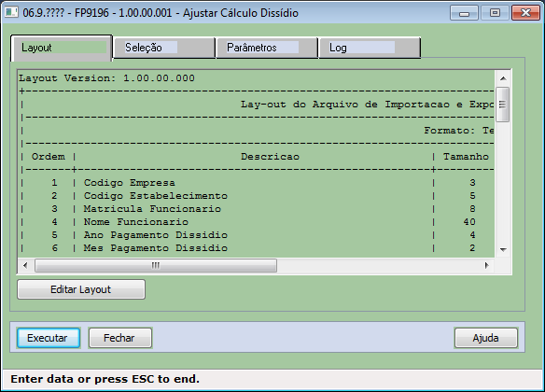Maximize the Ajustar Cálculo Dissídio window
Screen dimensions: 545x392
[x=495, y=13]
